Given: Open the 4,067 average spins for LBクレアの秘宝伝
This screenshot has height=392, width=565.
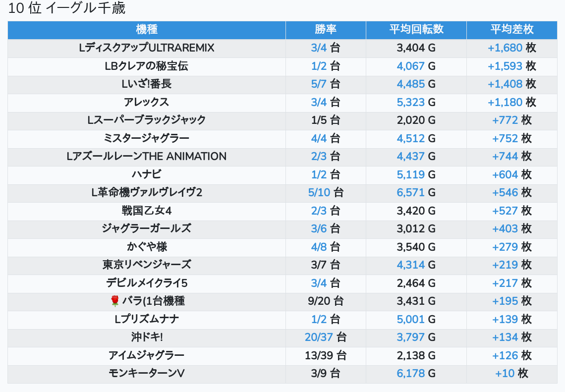Looking at the screenshot, I should (x=410, y=66).
